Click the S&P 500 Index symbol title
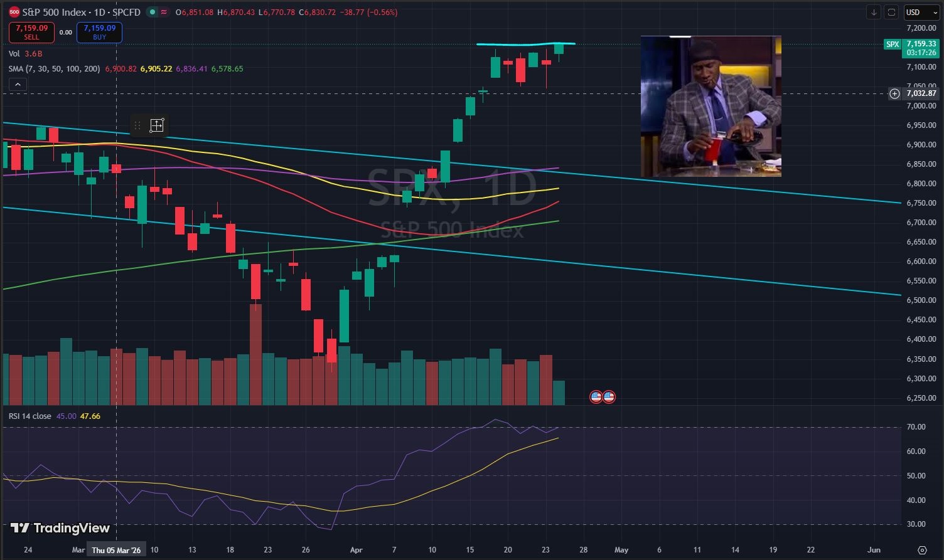 81,13
